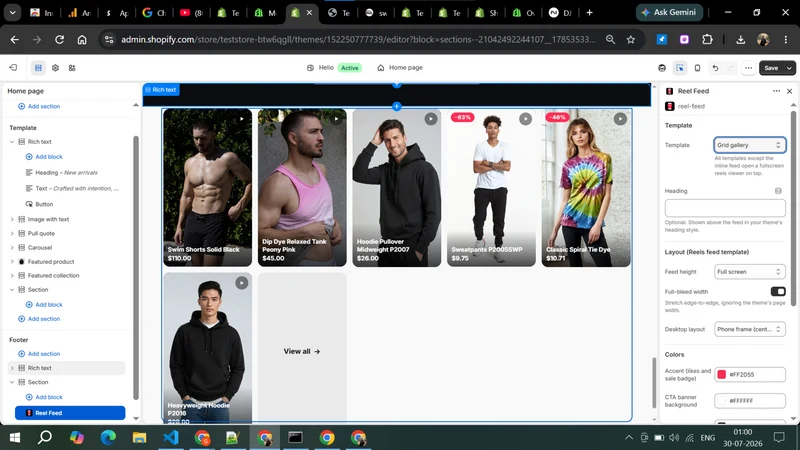
Task: Open File Explorer from taskbar
Action: [139, 437]
